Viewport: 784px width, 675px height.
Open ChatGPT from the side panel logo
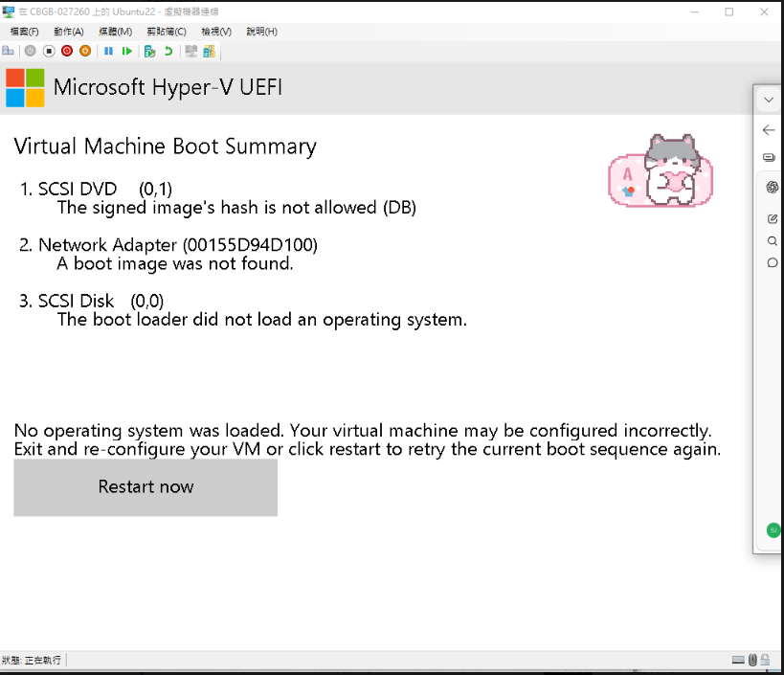[772, 187]
